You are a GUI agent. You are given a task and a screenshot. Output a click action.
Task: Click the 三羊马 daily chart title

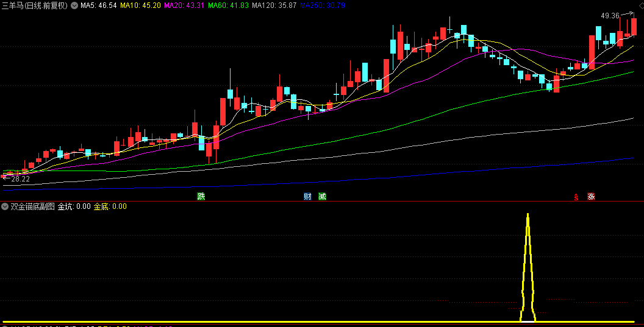pos(34,5)
